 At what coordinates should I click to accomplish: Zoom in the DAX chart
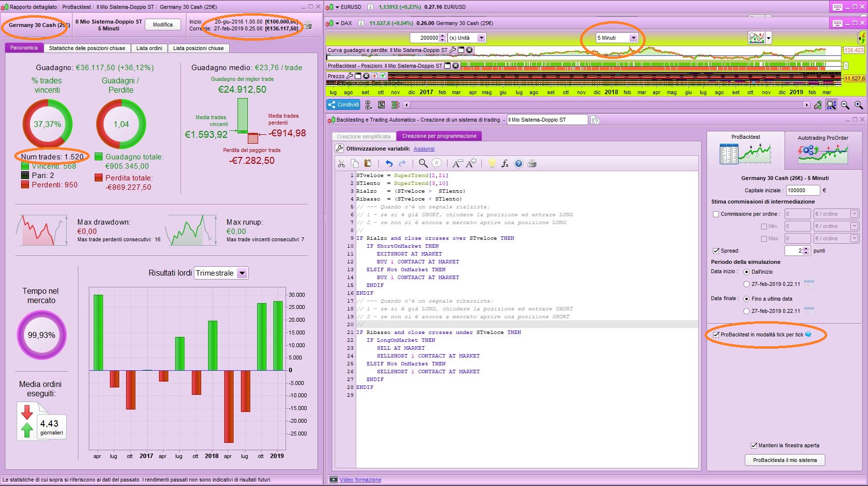(x=859, y=105)
